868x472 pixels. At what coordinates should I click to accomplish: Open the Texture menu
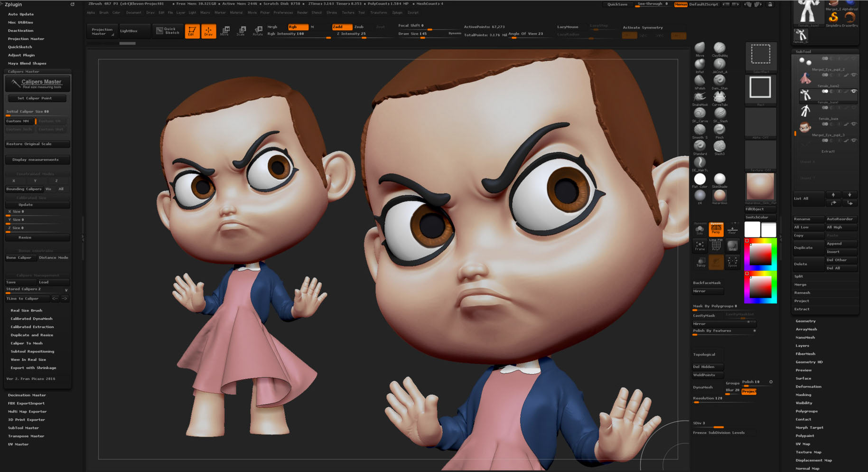(x=348, y=13)
